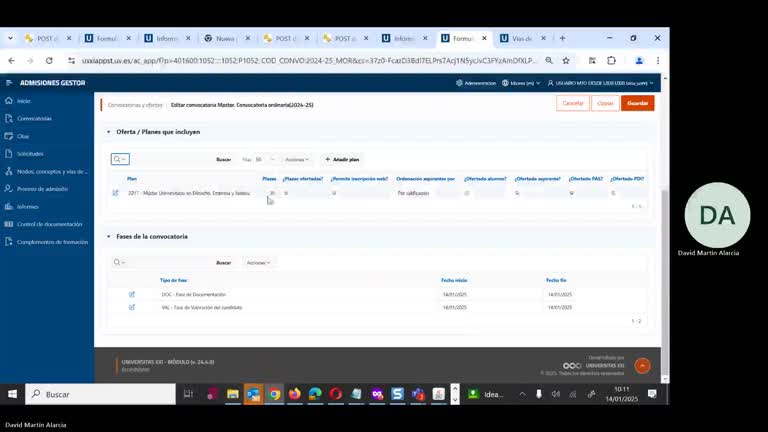Click the Copiar button
The width and height of the screenshot is (768, 432).
pos(605,103)
